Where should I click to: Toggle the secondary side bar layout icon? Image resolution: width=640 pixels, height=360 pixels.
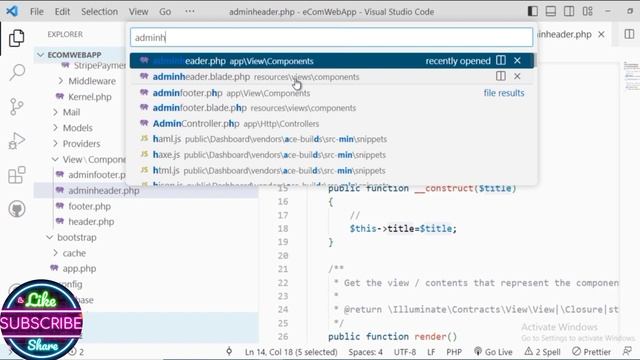pos(569,11)
